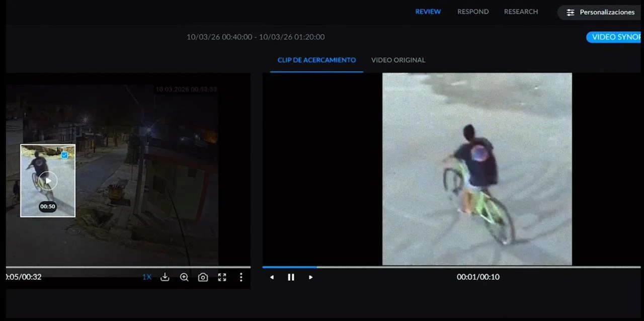Click the magnifier zoom icon
This screenshot has width=644, height=321.
pos(184,277)
